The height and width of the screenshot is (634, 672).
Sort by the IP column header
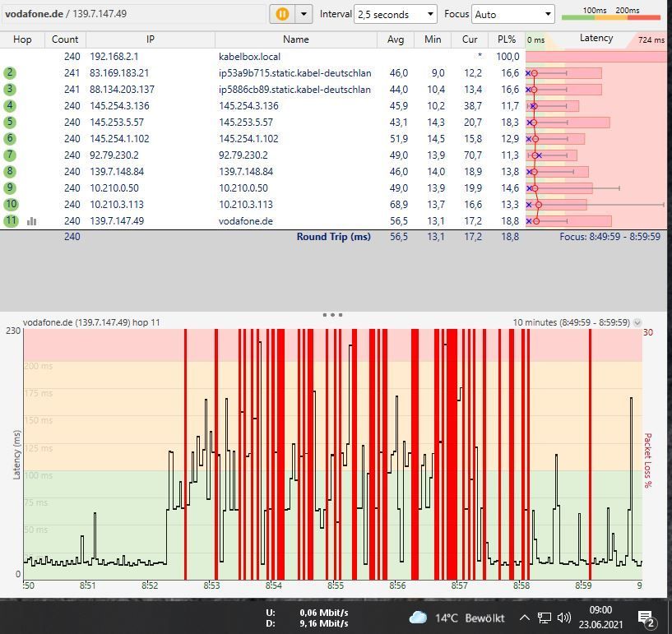coord(151,39)
